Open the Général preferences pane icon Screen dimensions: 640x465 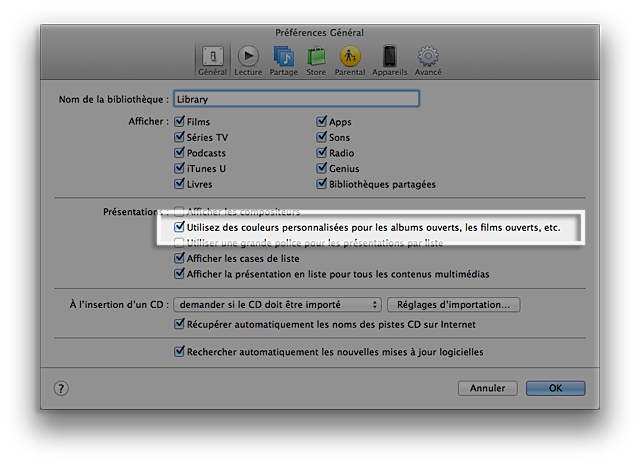212,58
